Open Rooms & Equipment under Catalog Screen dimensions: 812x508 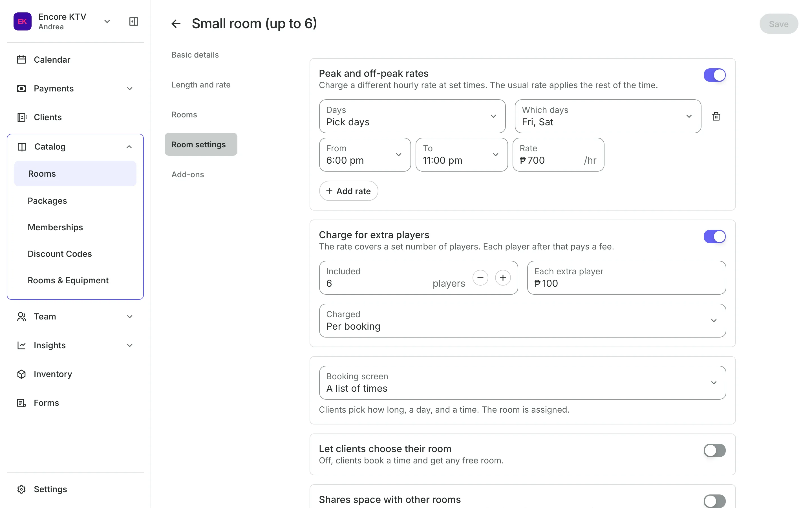click(75, 280)
